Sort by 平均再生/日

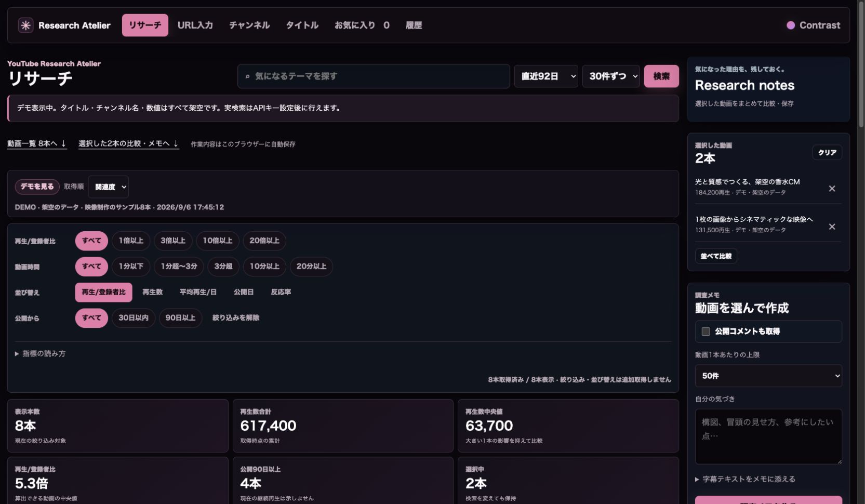(x=198, y=293)
